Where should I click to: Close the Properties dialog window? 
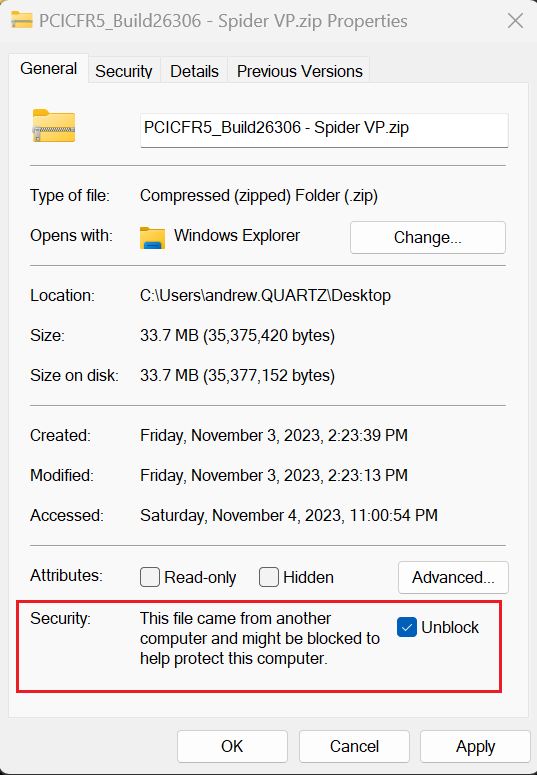click(515, 21)
